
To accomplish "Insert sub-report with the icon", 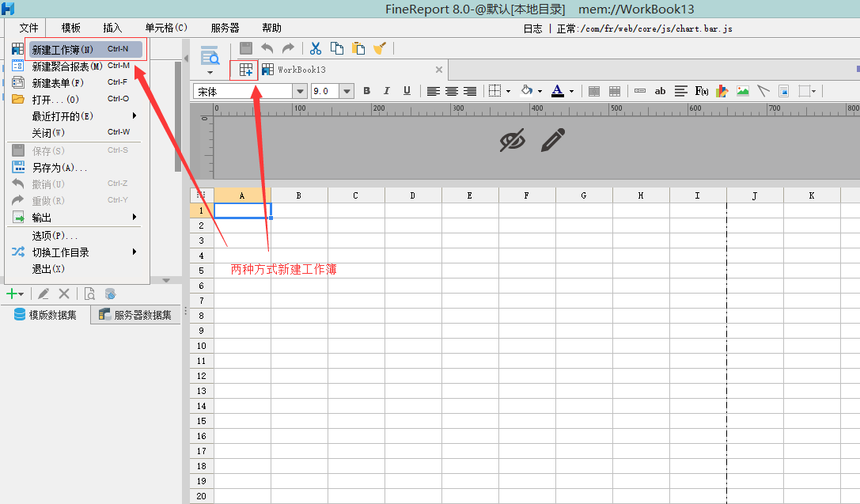I will (784, 91).
